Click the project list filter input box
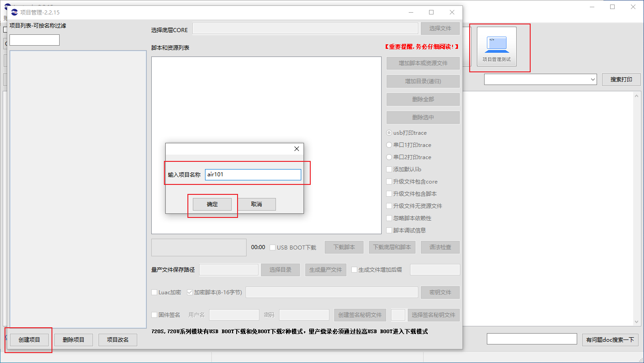This screenshot has width=644, height=363. tap(34, 40)
